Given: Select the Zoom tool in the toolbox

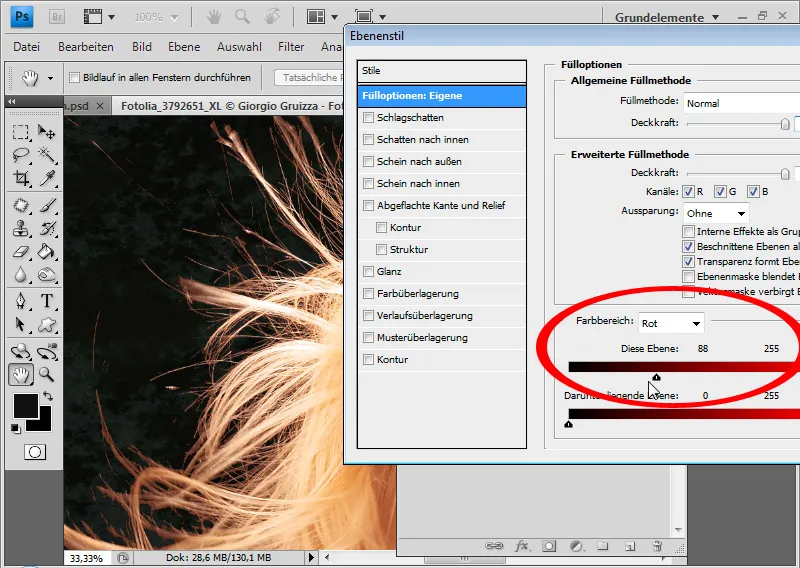Looking at the screenshot, I should click(x=47, y=375).
